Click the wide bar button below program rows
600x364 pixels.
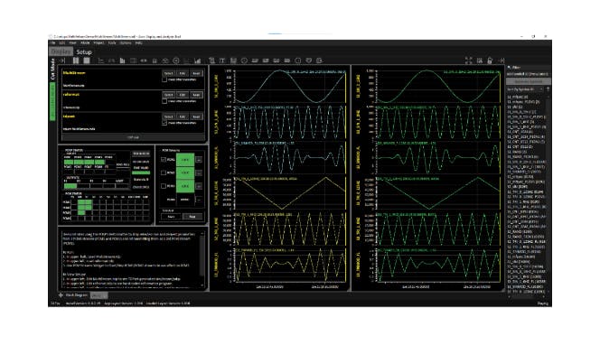[133, 137]
